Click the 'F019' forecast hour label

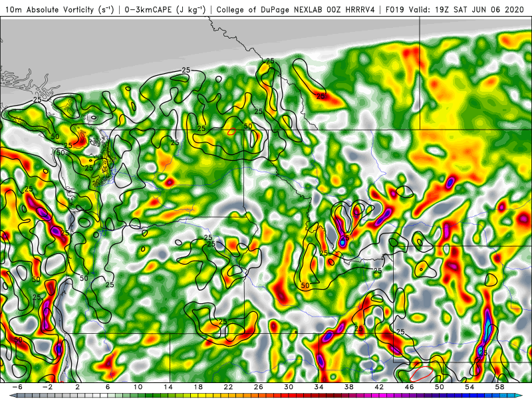pos(394,9)
